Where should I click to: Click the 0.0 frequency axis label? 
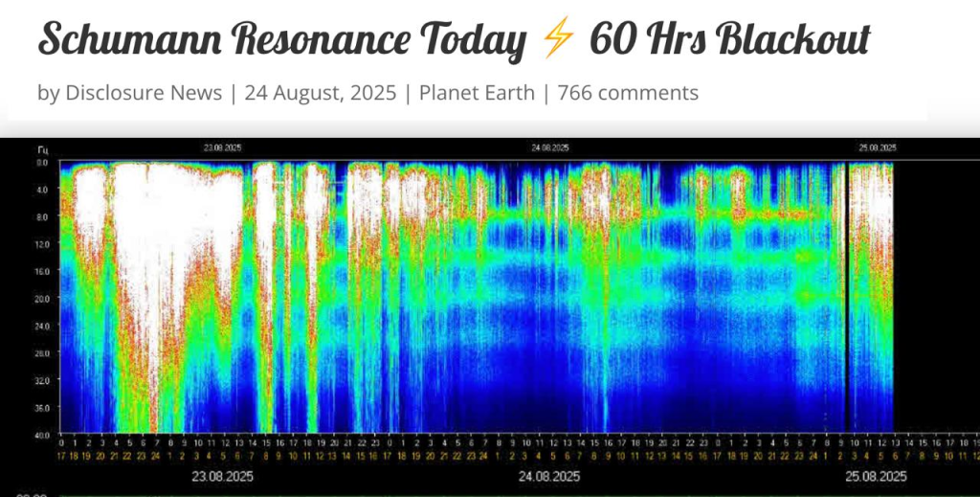click(41, 163)
